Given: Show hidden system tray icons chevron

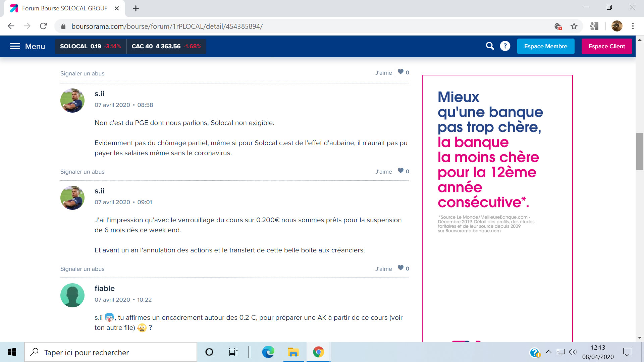Looking at the screenshot, I should coord(549,352).
